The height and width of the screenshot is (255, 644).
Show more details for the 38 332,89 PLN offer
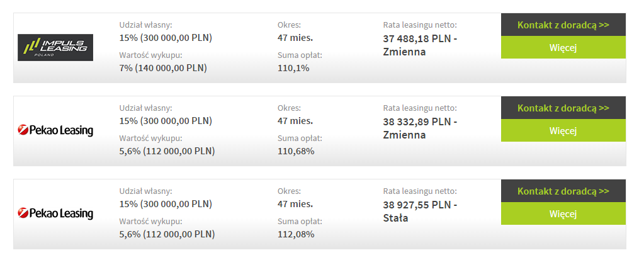pyautogui.click(x=563, y=130)
